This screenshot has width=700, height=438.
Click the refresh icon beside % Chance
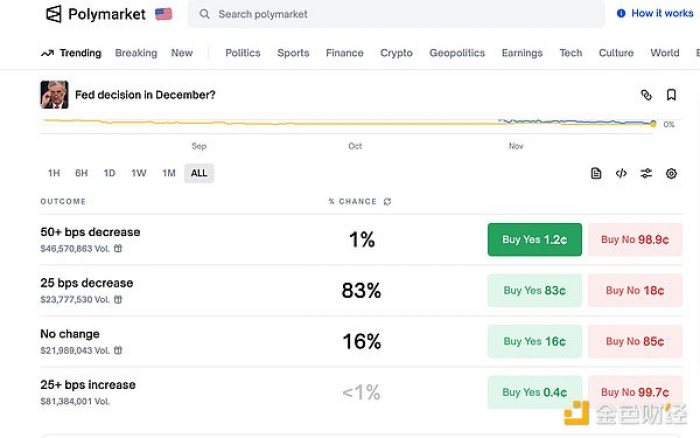coord(387,201)
